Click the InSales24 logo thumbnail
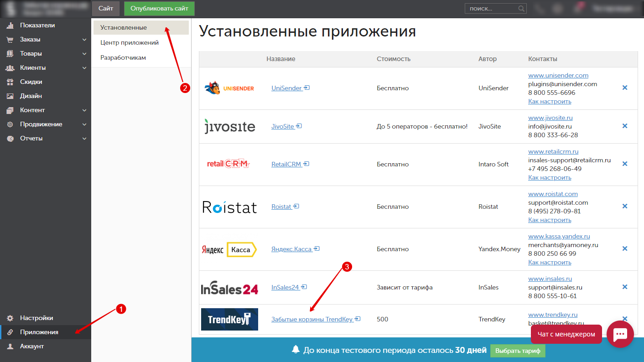The image size is (644, 362). (229, 288)
